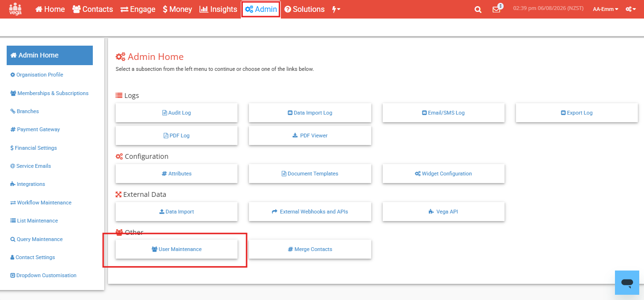Screen dimensions: 644x300
Task: Click the Other section users icon
Action: [x=119, y=232]
